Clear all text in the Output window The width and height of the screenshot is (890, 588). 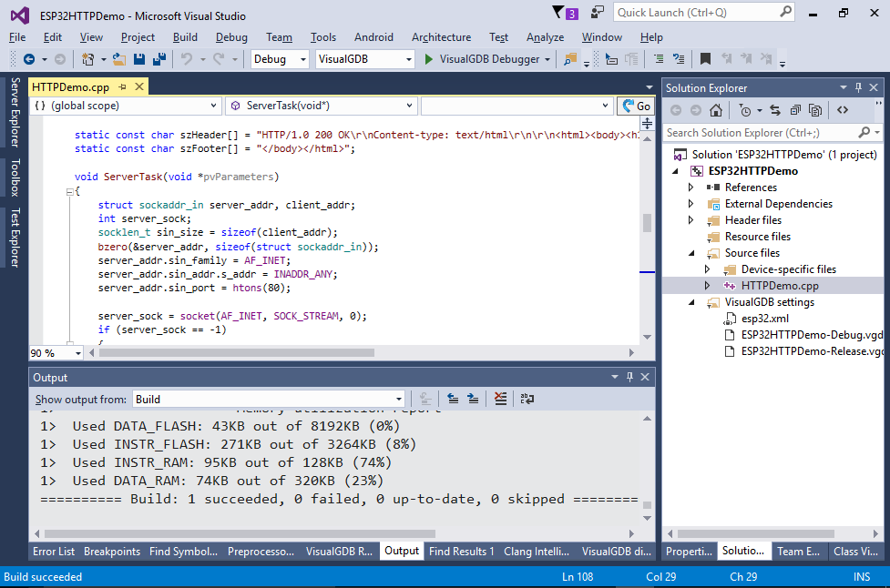[x=500, y=399]
